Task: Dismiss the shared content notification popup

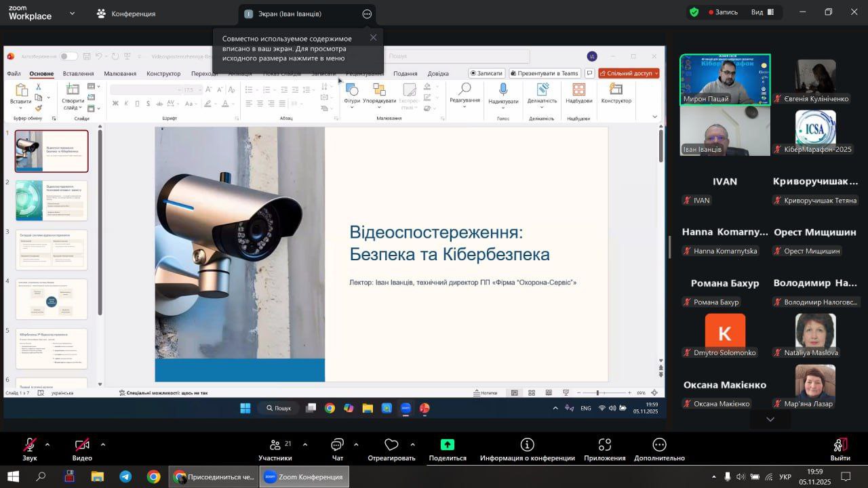Action: pyautogui.click(x=373, y=37)
